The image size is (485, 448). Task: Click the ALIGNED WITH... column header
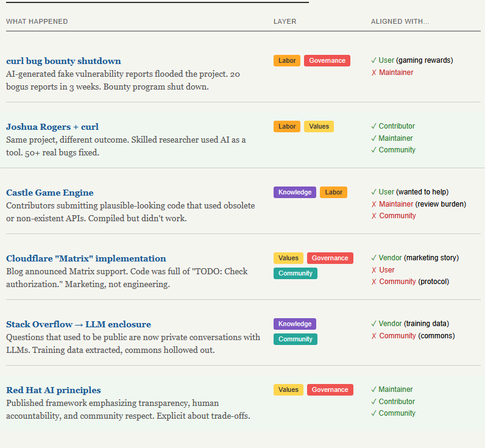click(x=400, y=22)
